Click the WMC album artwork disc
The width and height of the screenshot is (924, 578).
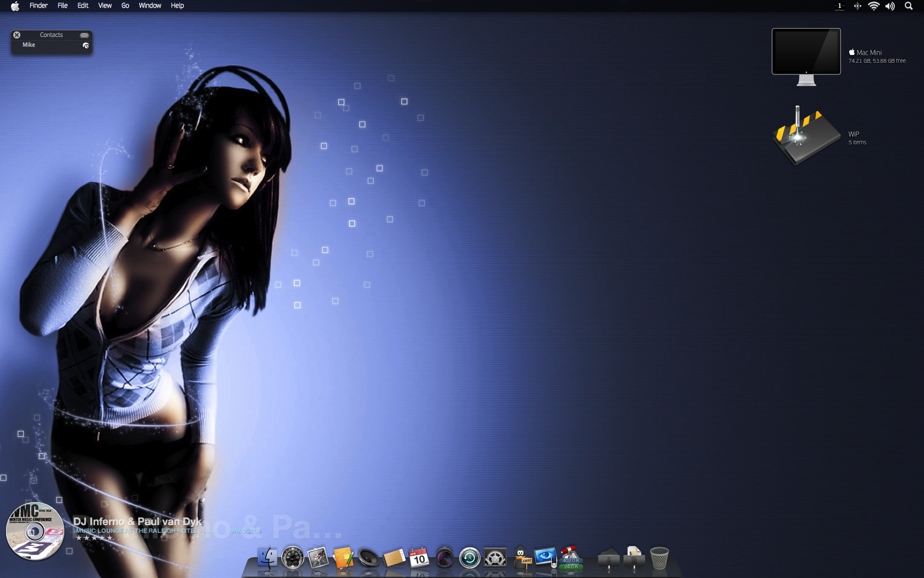point(35,531)
